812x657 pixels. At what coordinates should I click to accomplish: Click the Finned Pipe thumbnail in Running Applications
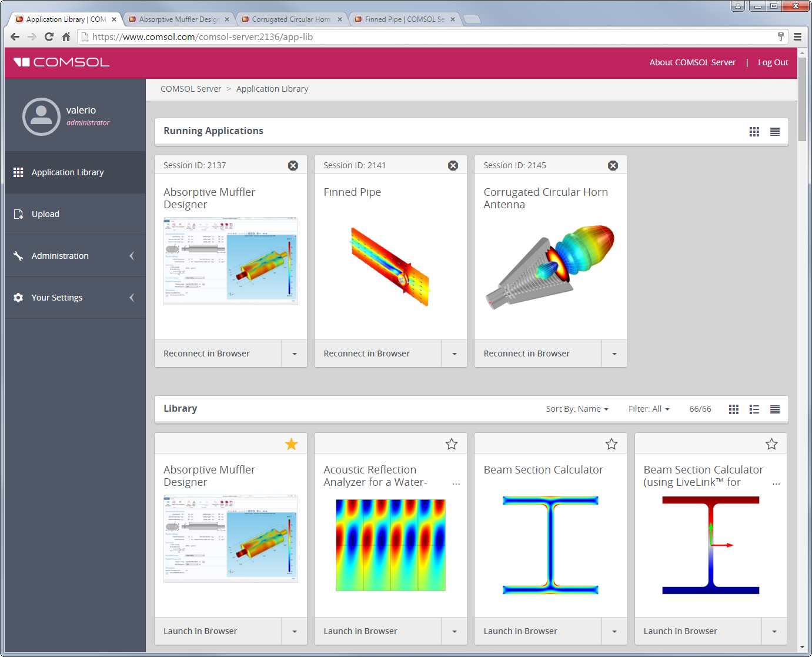tap(390, 266)
